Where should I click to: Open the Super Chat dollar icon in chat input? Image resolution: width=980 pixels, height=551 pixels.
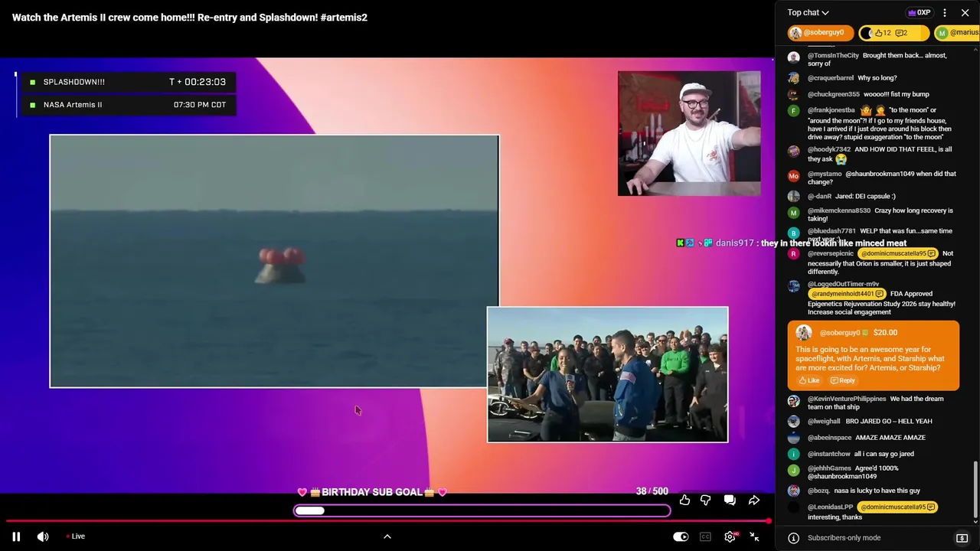962,538
